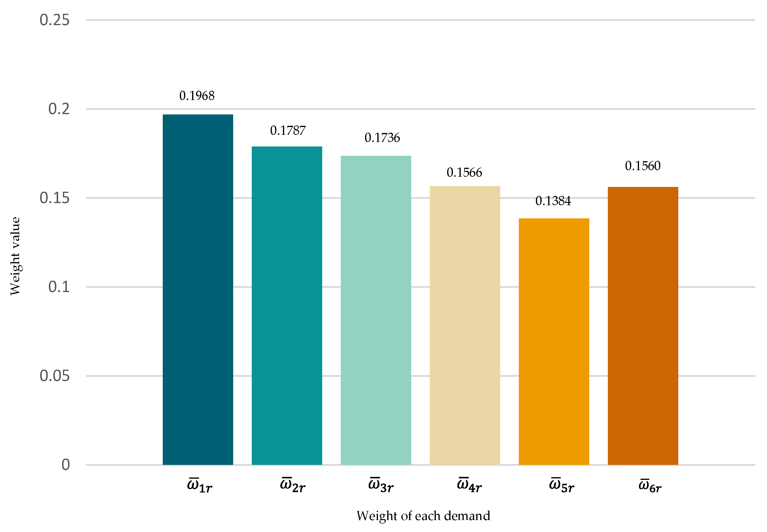The height and width of the screenshot is (532, 767).
Task: Select the 0.1560 data label
Action: pos(643,166)
